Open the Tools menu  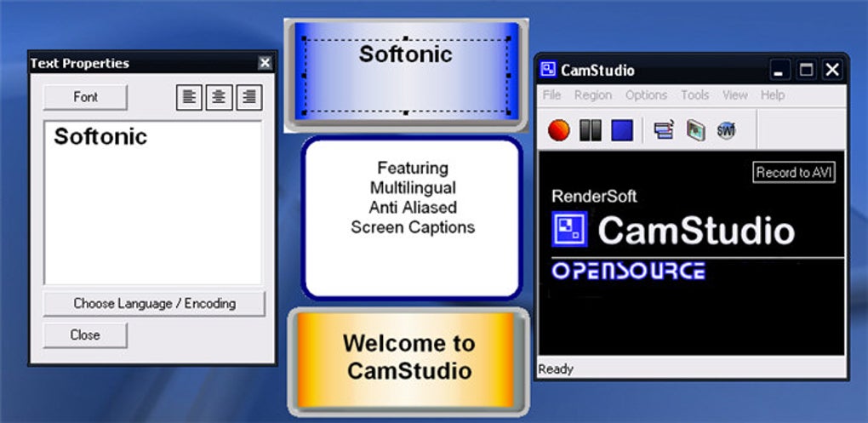click(x=694, y=95)
